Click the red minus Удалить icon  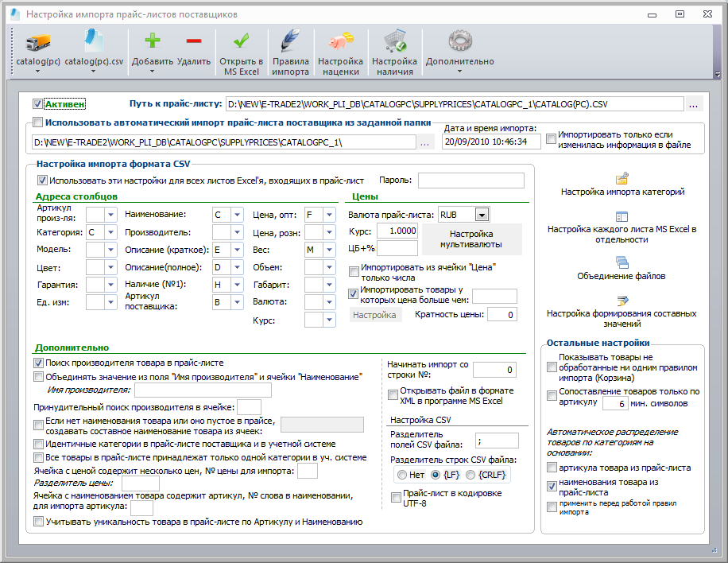point(194,41)
